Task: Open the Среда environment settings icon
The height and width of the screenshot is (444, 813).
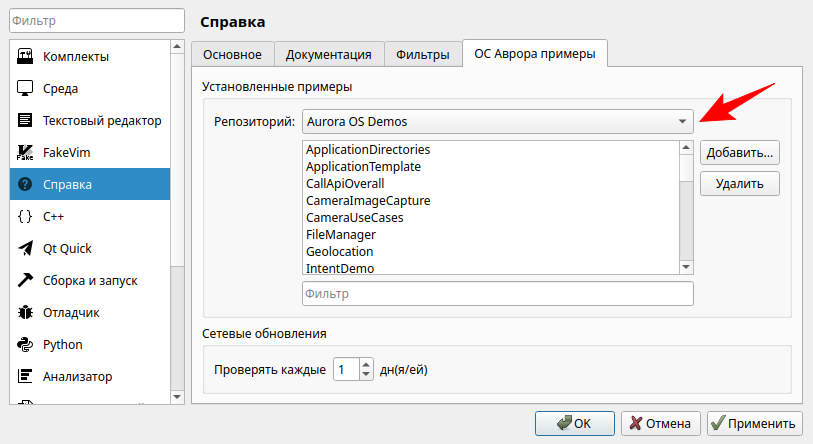Action: point(26,88)
